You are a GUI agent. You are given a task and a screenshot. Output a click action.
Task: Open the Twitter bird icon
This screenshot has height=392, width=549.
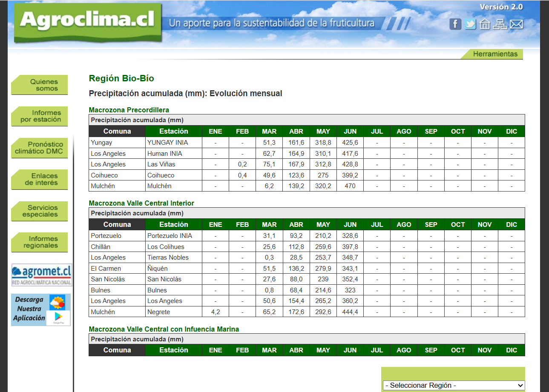click(x=470, y=24)
